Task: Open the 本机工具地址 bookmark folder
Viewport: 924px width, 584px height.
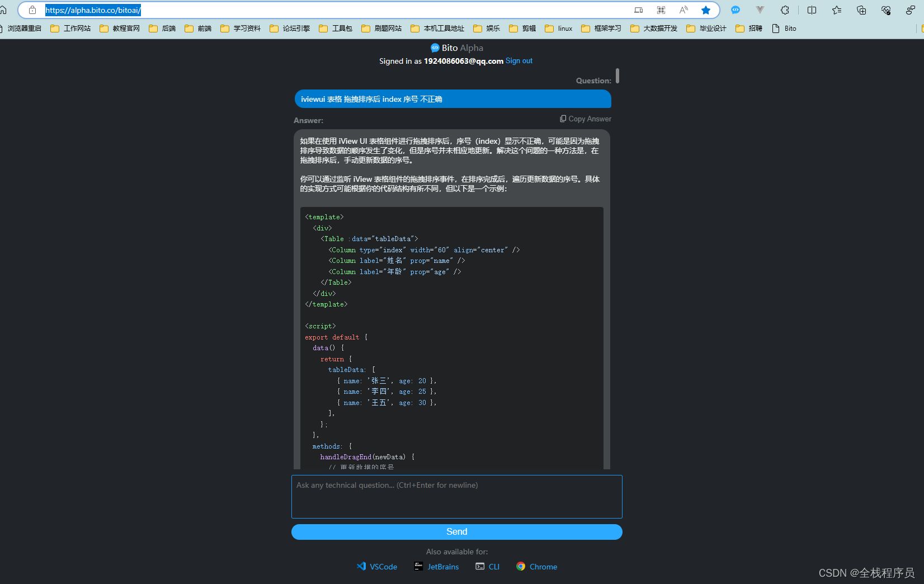Action: tap(437, 29)
